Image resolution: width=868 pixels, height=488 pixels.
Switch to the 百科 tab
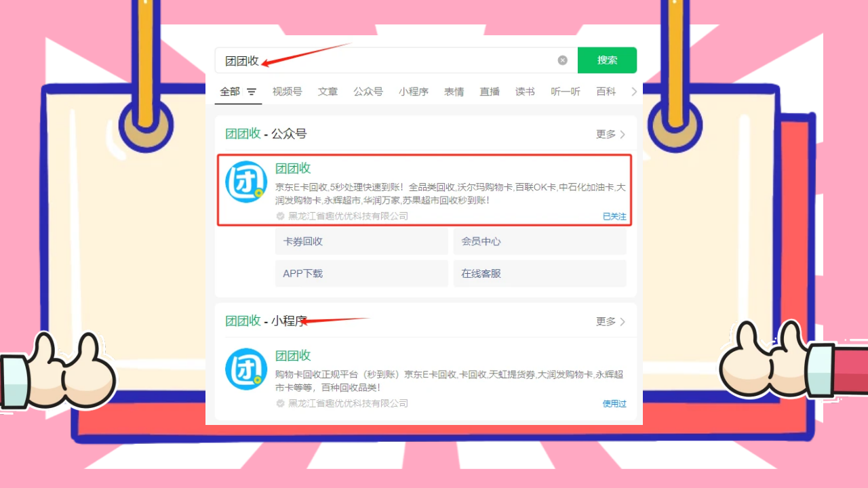coord(606,91)
